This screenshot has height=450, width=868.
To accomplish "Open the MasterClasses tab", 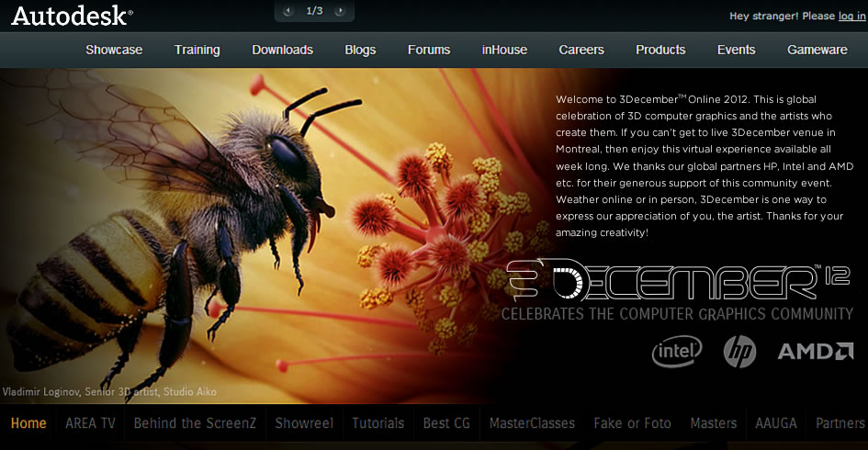I will [x=532, y=423].
